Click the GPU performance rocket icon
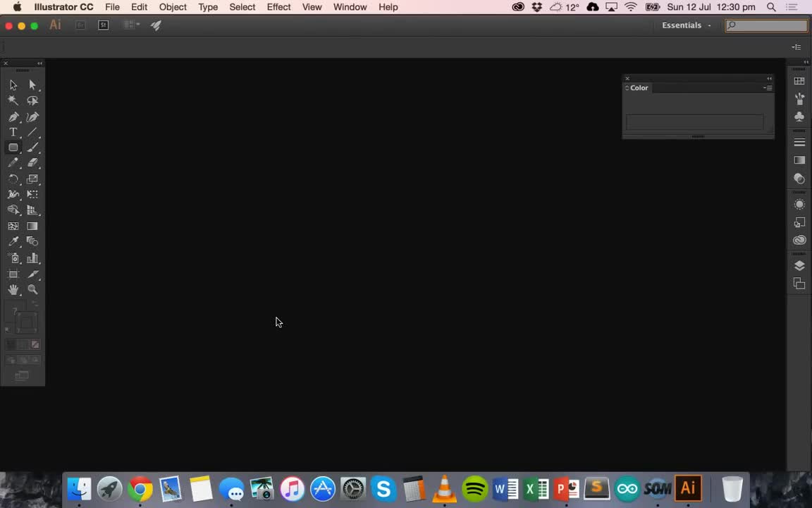The image size is (812, 508). point(156,25)
